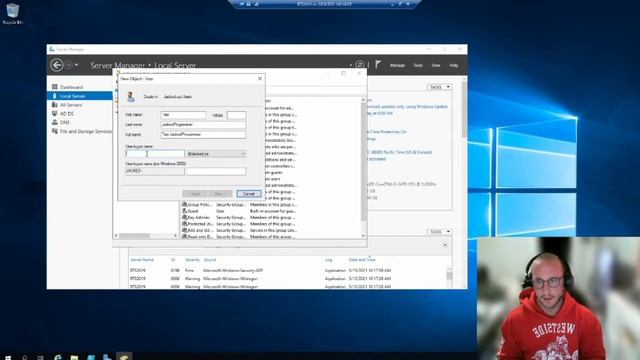Open All Servers in the sidebar
Screen dimensions: 640x360
click(71, 105)
